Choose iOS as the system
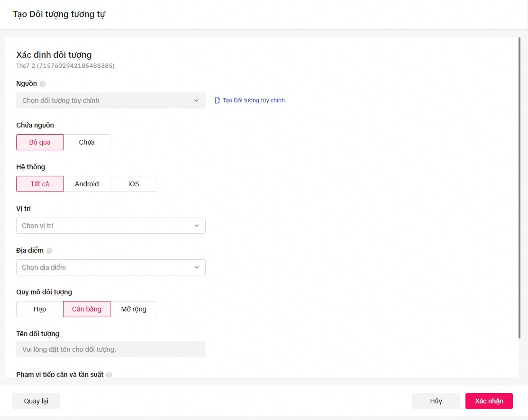 [x=134, y=184]
